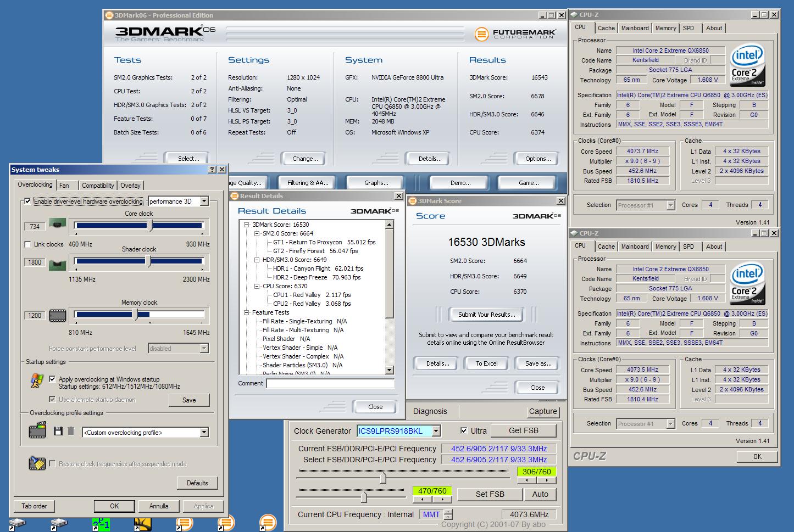The width and height of the screenshot is (794, 532).
Task: Click the Windows startup settings icon
Action: [37, 380]
